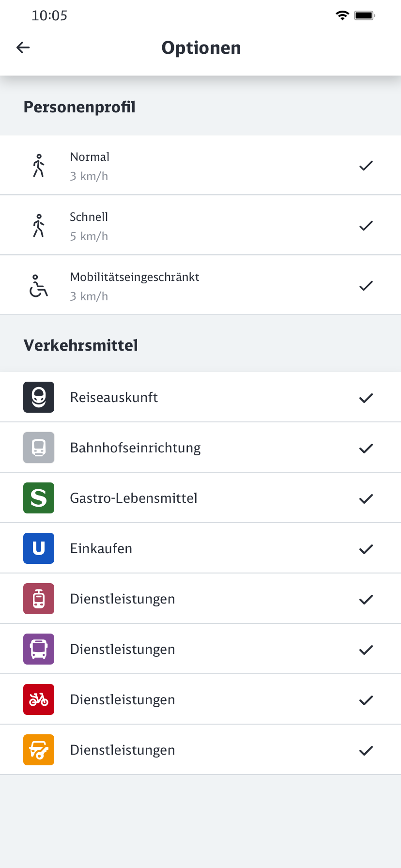Toggle the checkmark for Schnell profile
The height and width of the screenshot is (868, 401).
[366, 226]
